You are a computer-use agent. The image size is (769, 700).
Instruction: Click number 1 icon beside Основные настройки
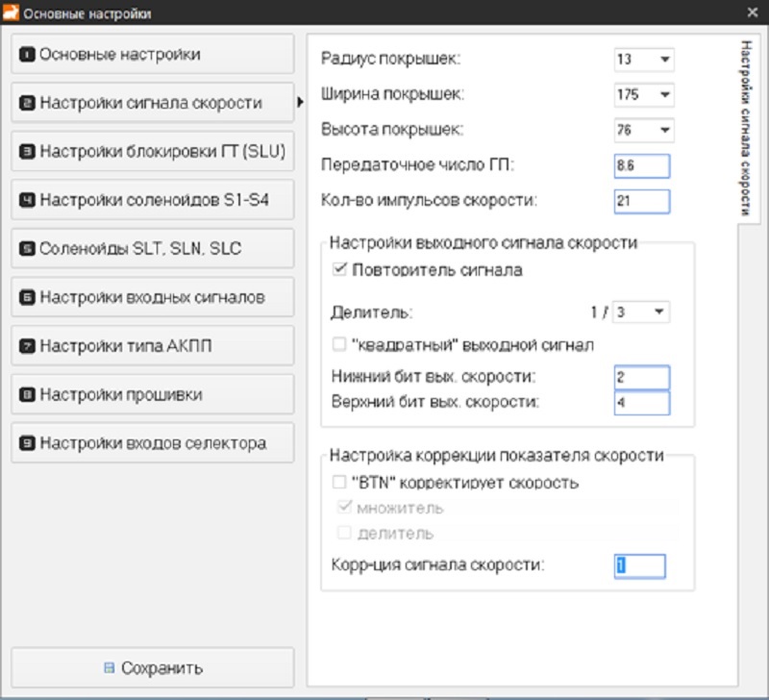(27, 55)
